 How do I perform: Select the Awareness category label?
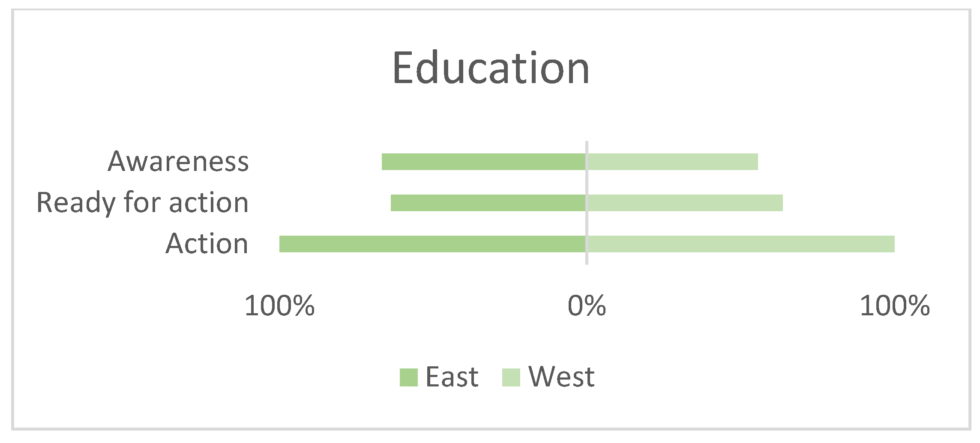click(x=178, y=162)
